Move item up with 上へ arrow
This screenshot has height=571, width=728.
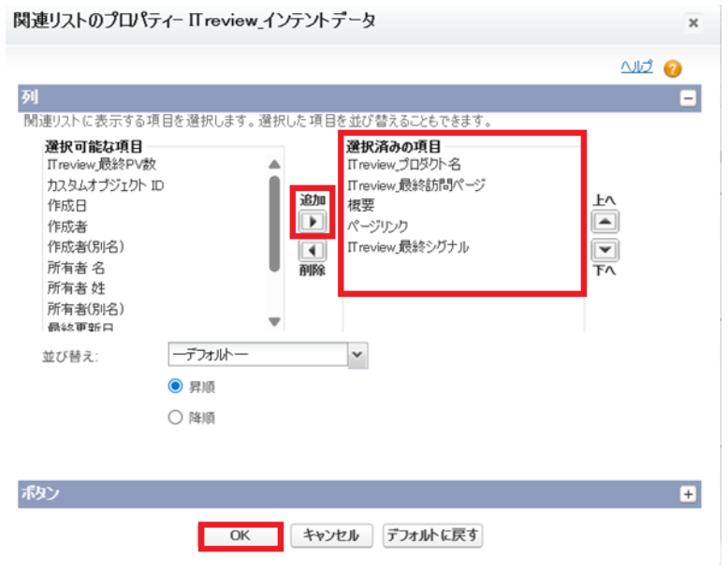(604, 222)
